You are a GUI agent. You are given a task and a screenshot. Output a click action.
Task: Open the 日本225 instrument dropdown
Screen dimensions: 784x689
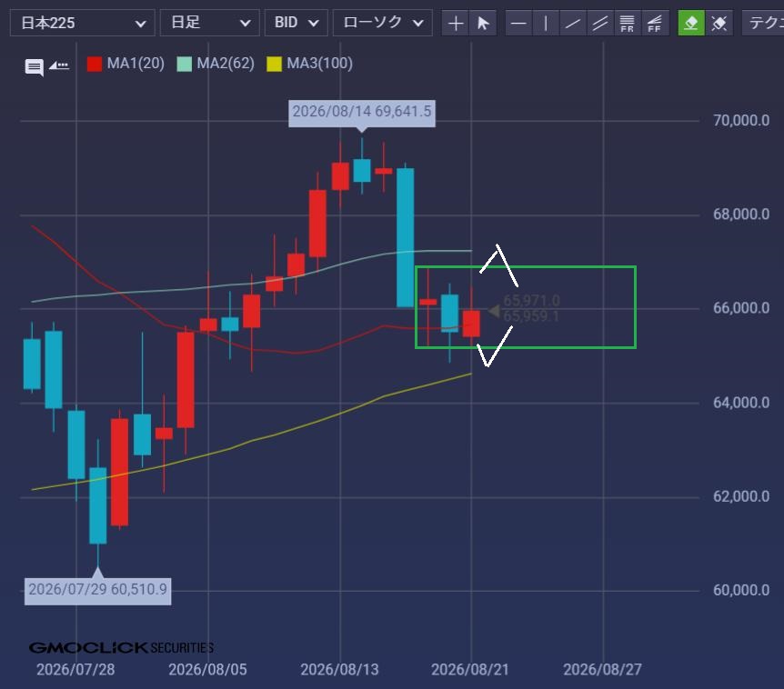(x=83, y=23)
